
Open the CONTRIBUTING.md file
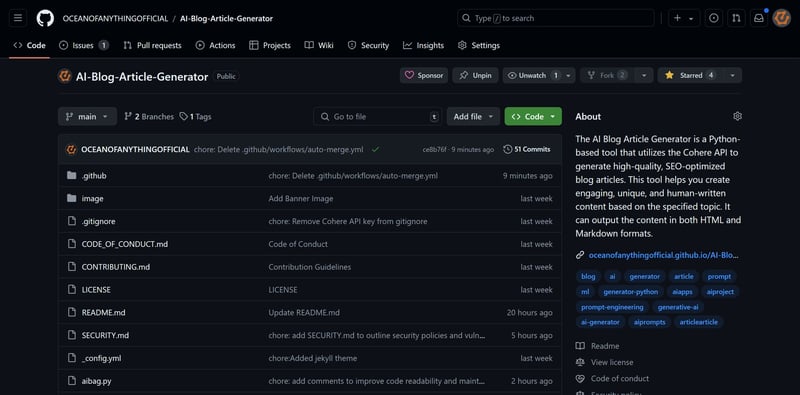point(116,267)
